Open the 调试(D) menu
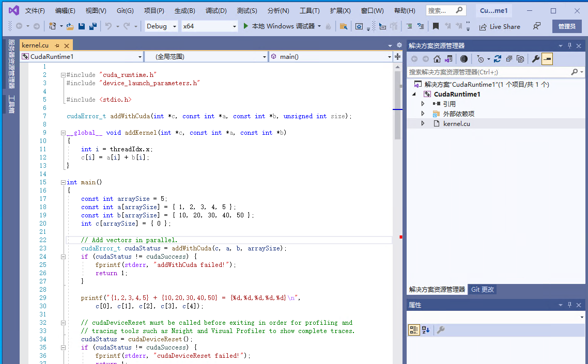Viewport: 588px width, 364px height. pyautogui.click(x=216, y=11)
